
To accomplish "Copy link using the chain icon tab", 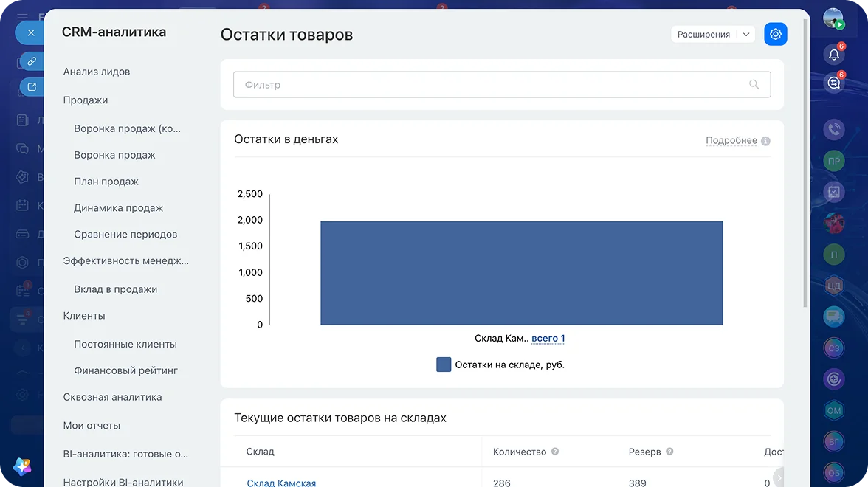I will tap(32, 61).
